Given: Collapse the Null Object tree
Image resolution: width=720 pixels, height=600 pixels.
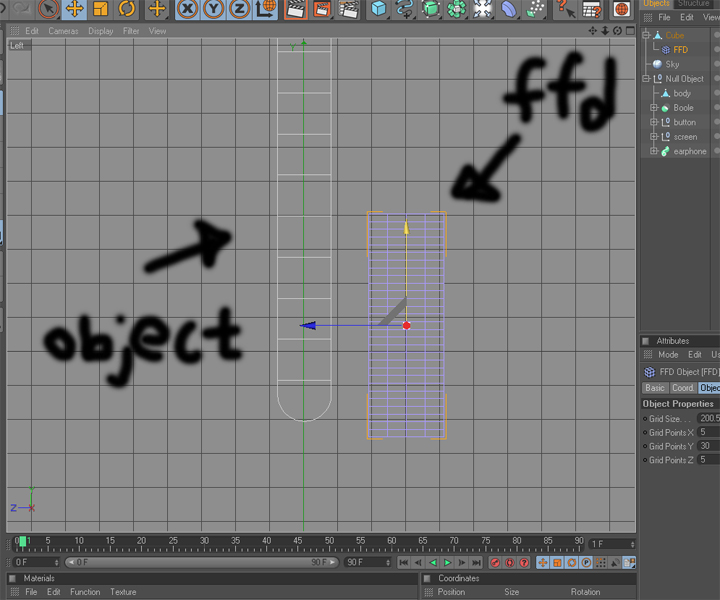Looking at the screenshot, I should point(646,79).
